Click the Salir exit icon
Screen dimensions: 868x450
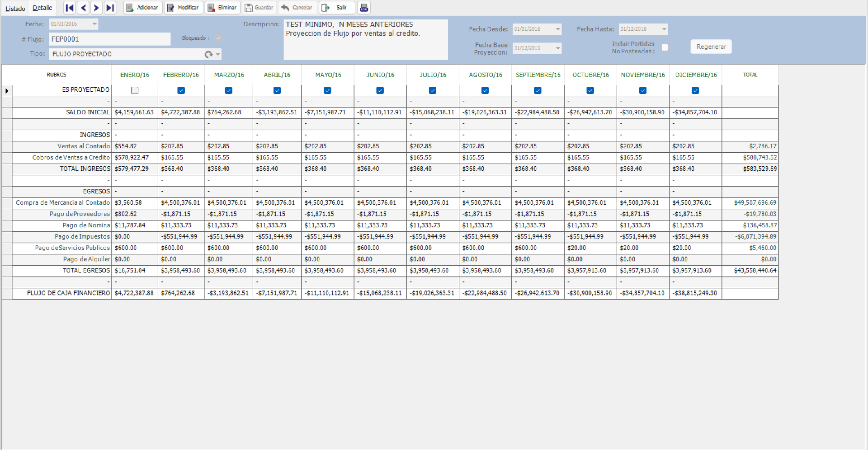tap(326, 8)
